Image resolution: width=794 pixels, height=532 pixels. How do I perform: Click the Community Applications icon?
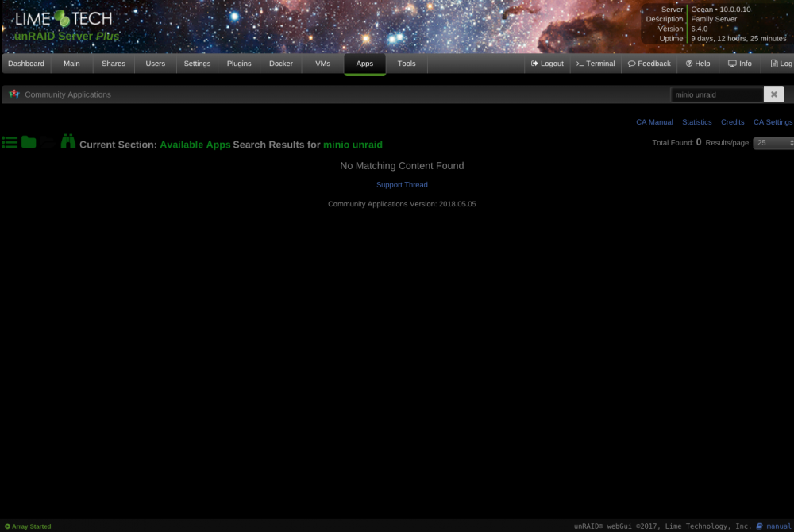tap(14, 94)
